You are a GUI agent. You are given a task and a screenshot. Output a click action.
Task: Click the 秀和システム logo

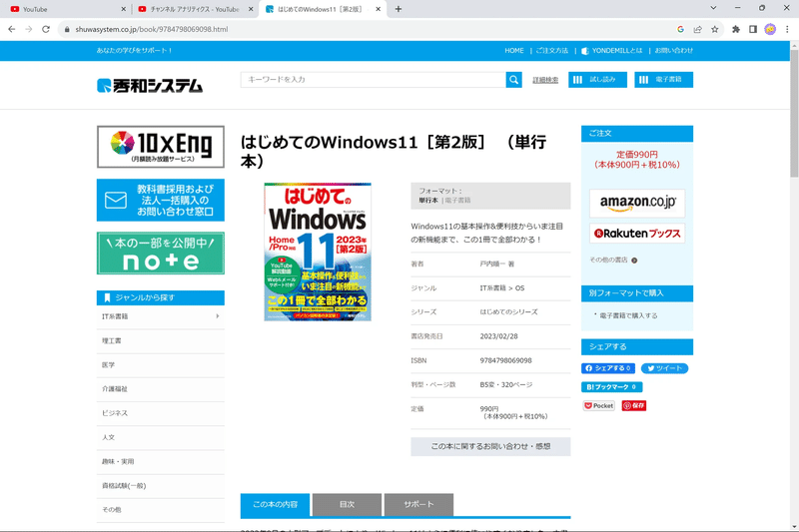pos(150,86)
